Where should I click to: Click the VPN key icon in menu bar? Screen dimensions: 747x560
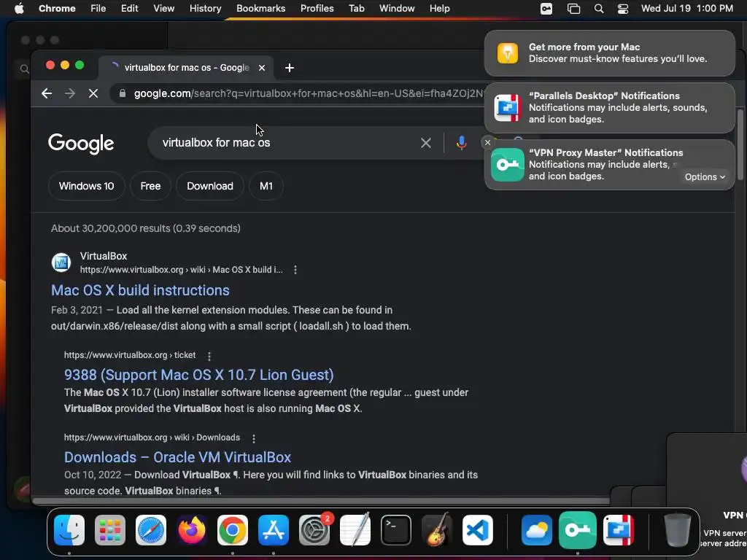546,9
